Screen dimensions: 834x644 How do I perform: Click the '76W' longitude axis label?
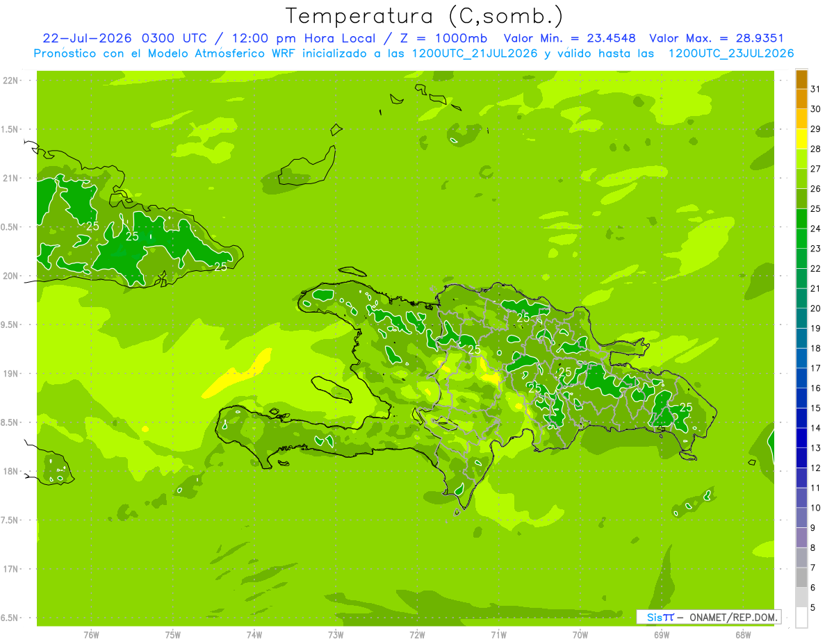(x=91, y=634)
